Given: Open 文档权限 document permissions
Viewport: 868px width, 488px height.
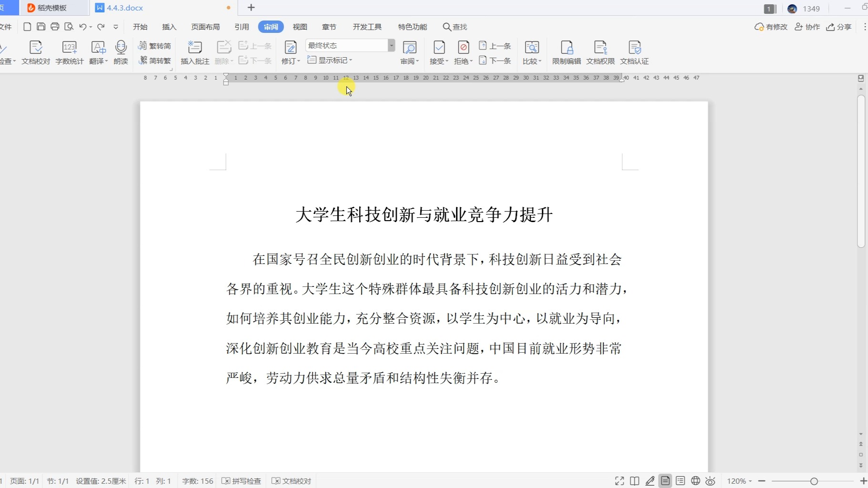Looking at the screenshot, I should coord(600,51).
